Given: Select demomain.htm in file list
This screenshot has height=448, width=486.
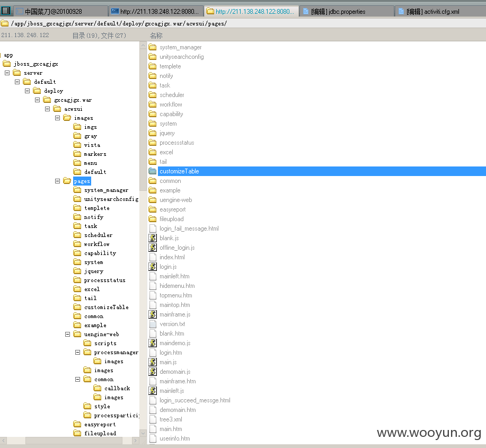Looking at the screenshot, I should point(178,410).
